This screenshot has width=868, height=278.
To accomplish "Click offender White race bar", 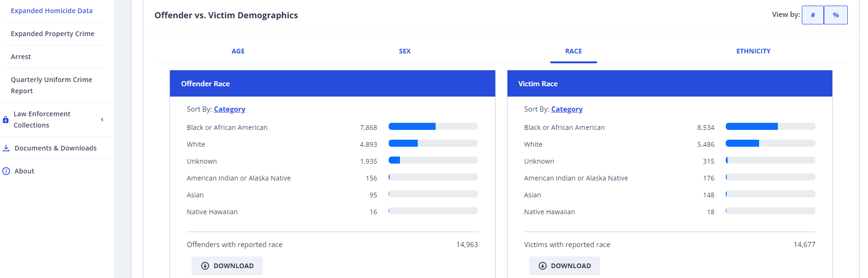I will click(433, 143).
